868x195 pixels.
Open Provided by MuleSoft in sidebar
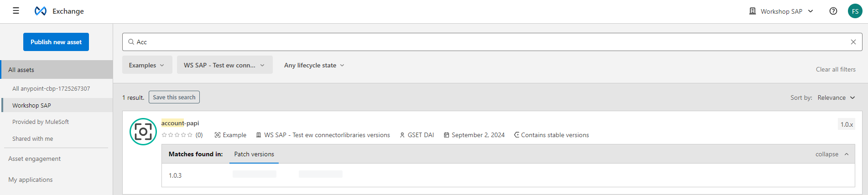click(41, 122)
